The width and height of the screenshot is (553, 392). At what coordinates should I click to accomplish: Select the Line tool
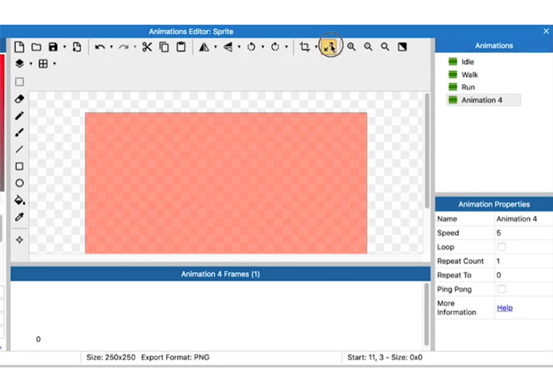(x=20, y=149)
